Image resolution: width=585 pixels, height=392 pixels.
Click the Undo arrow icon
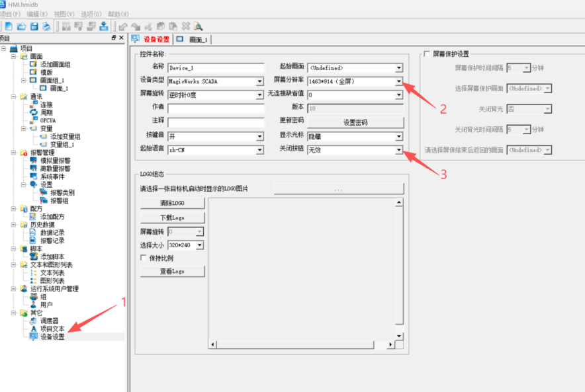point(123,26)
